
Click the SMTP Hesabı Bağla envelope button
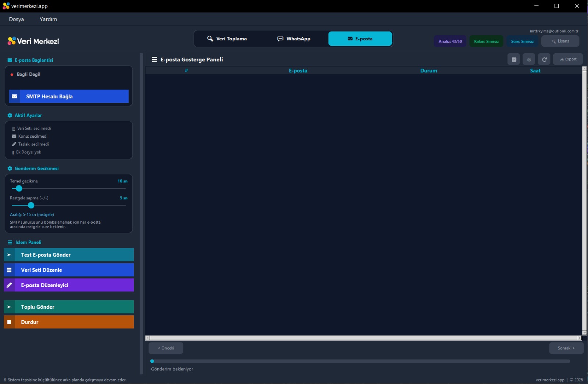(69, 96)
